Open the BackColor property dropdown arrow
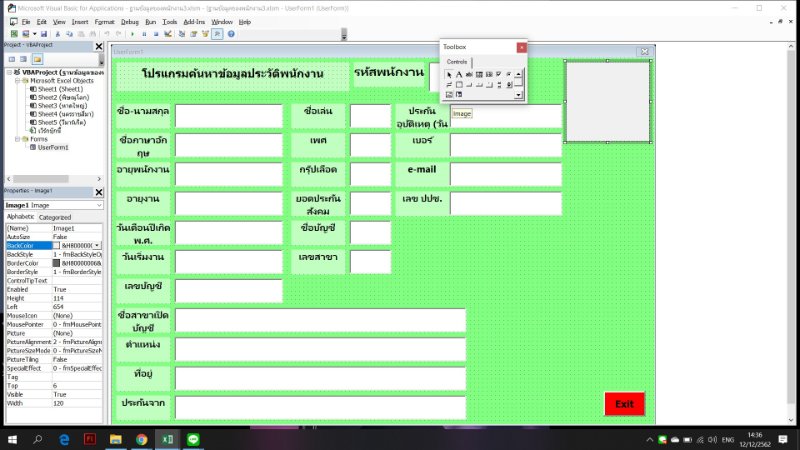Screen dimensions: 800x450 click(x=97, y=245)
